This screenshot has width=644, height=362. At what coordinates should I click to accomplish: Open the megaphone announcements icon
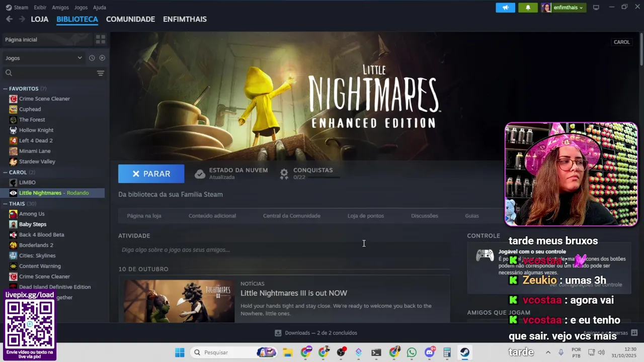coord(505,8)
